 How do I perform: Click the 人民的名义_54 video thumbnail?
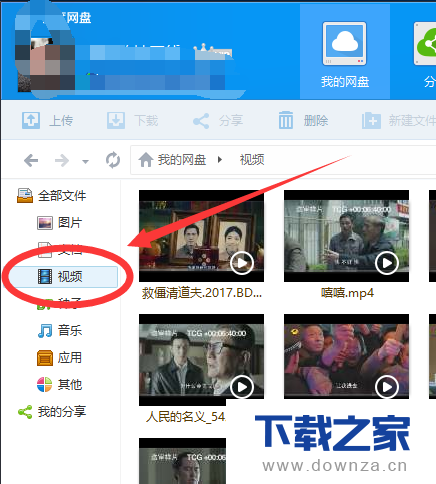[201, 360]
